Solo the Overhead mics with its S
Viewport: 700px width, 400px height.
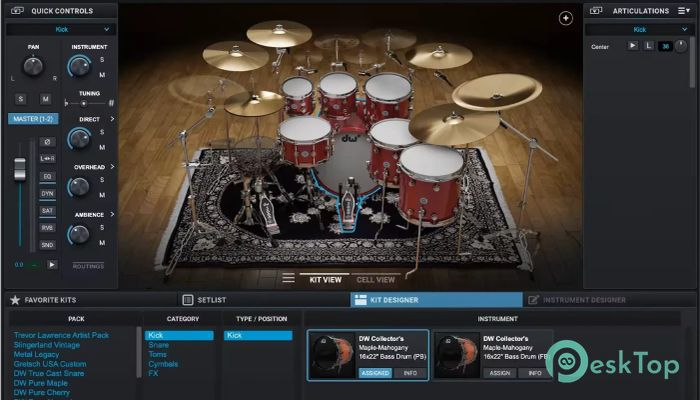[x=102, y=180]
